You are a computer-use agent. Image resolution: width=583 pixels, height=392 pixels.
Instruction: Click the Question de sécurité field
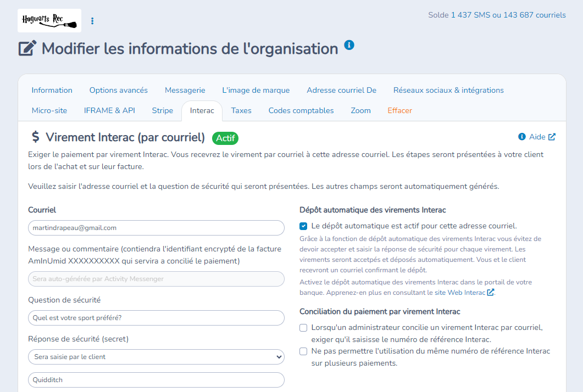[156, 318]
